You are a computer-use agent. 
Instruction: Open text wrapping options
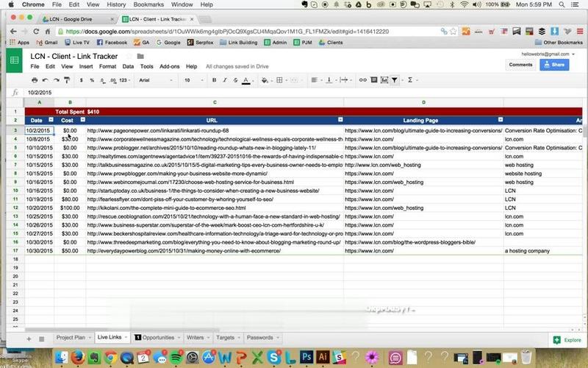point(344,80)
